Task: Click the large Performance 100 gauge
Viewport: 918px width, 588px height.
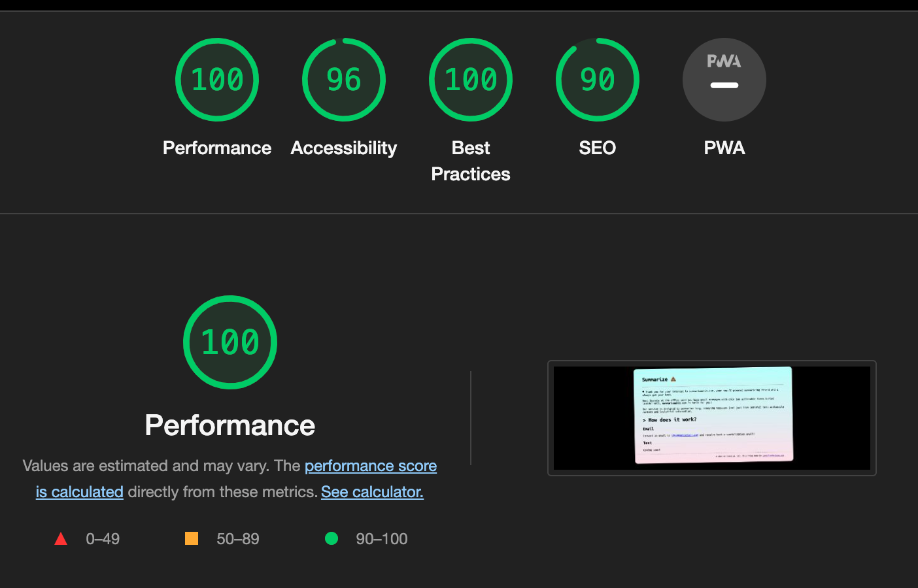Action: (x=230, y=342)
